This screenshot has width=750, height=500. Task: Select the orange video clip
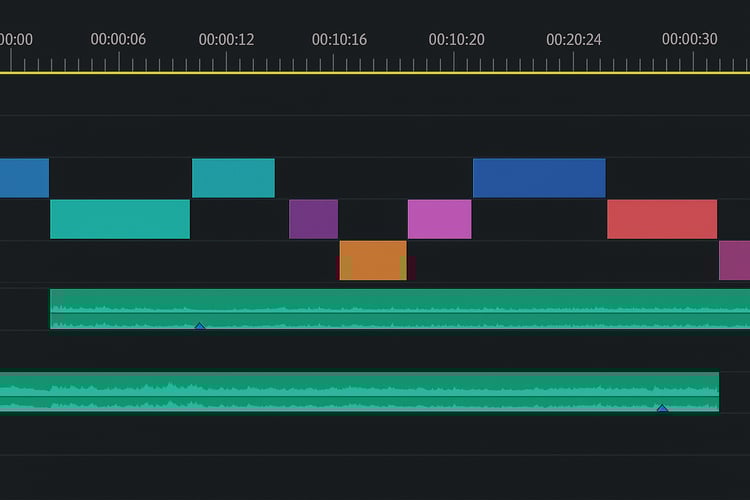click(x=372, y=260)
